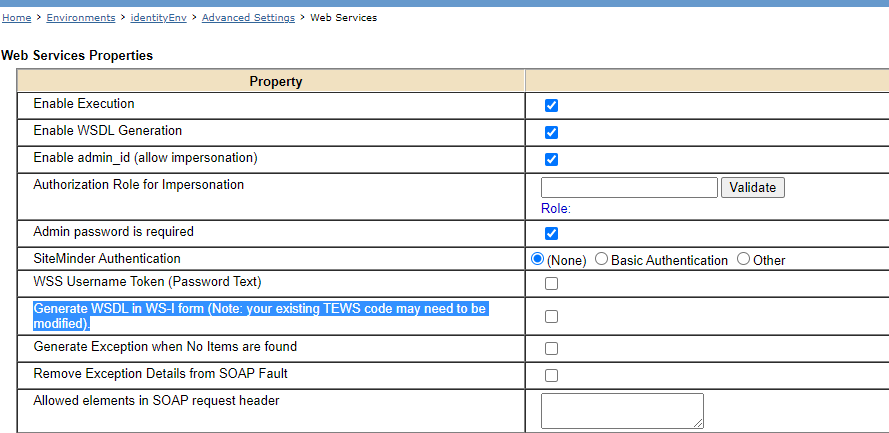889x433 pixels.
Task: Enable Generate Exception when No Items found
Action: [x=551, y=349]
